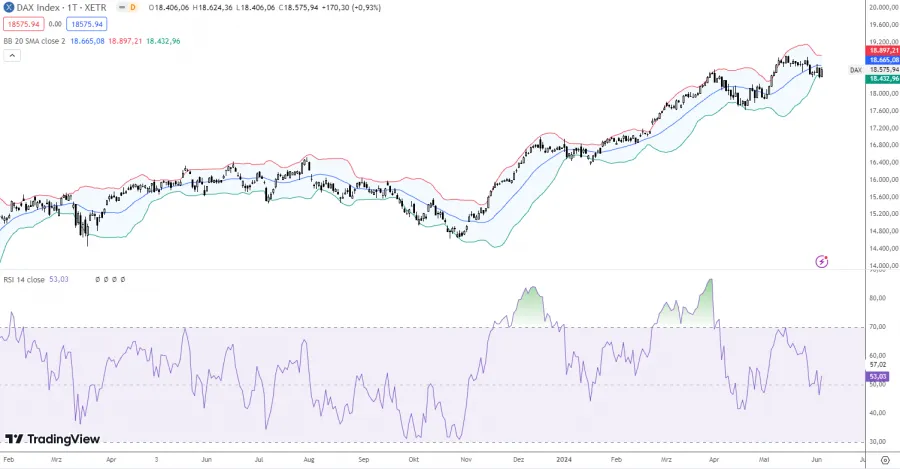Viewport: 900px width, 469px height.
Task: Click the blue buy price box 18575.94
Action: (86, 23)
